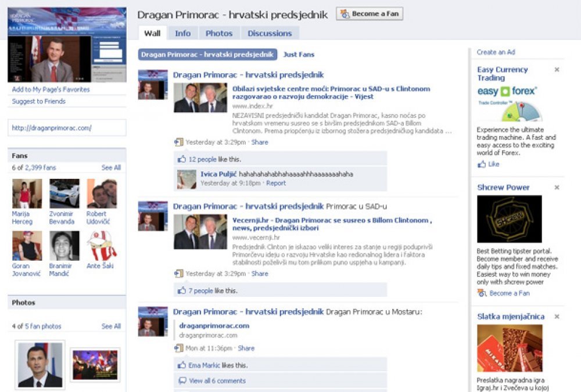Image resolution: width=581 pixels, height=392 pixels.
Task: Click the Become a Fan button
Action: click(370, 14)
